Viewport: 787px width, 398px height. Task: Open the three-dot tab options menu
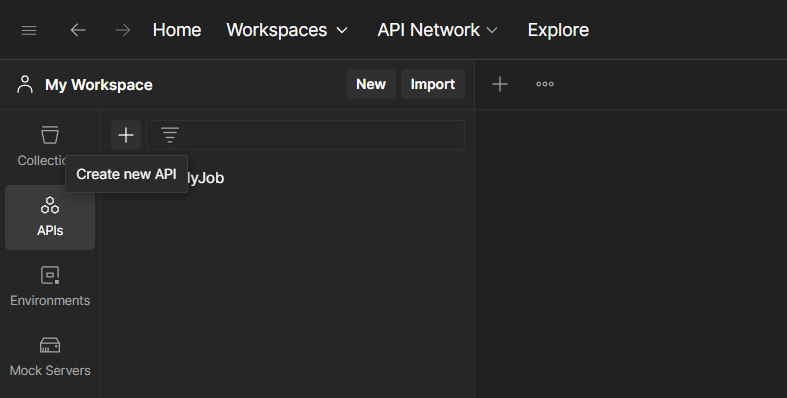pyautogui.click(x=545, y=84)
